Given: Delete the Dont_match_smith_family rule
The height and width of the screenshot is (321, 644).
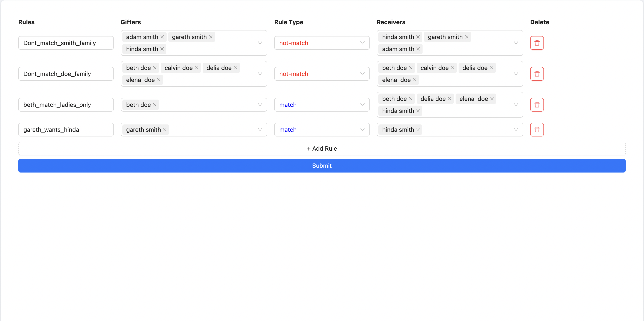Looking at the screenshot, I should 537,43.
